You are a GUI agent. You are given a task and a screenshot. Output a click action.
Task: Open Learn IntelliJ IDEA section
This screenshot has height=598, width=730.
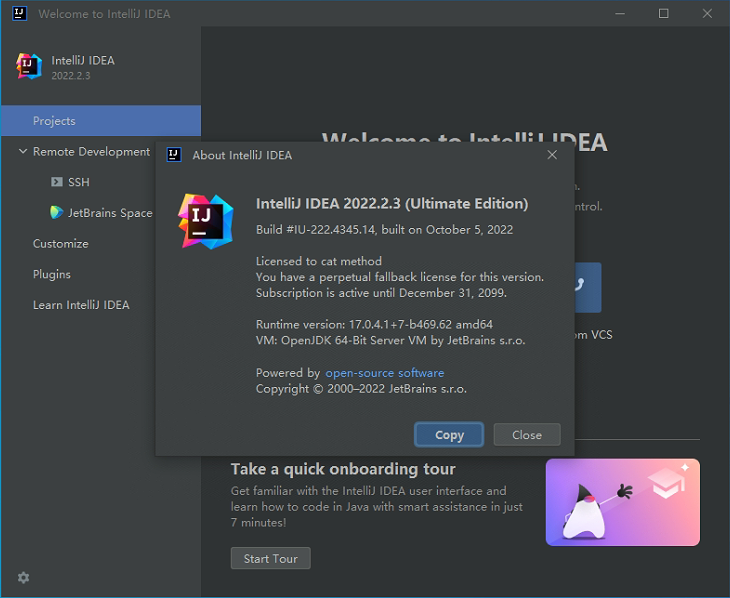coord(81,305)
